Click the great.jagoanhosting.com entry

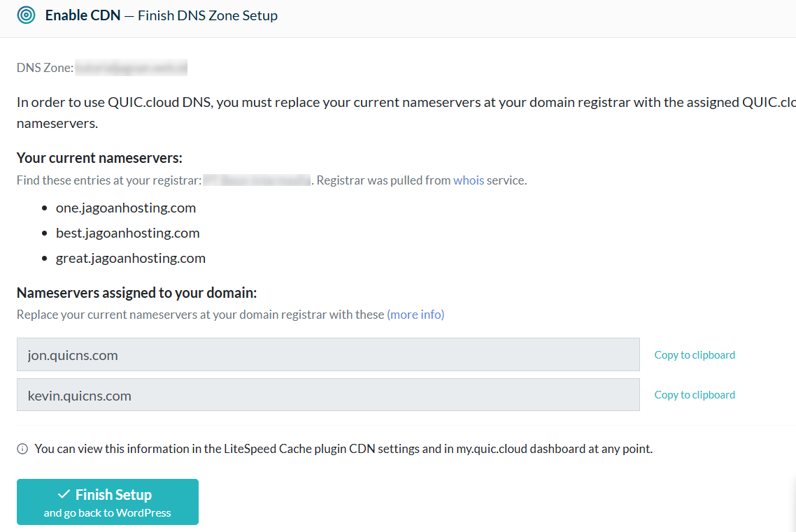(x=131, y=258)
